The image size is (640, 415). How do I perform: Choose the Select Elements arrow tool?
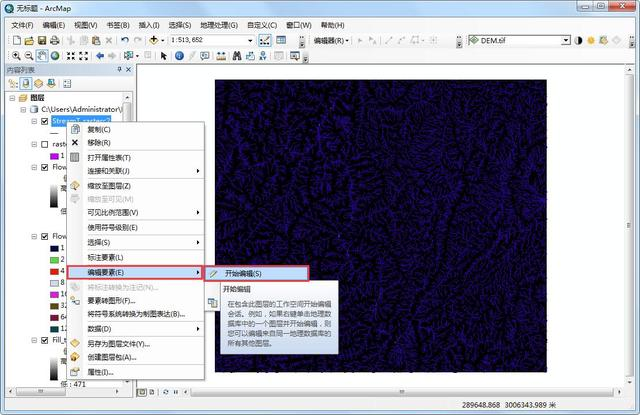[x=164, y=56]
